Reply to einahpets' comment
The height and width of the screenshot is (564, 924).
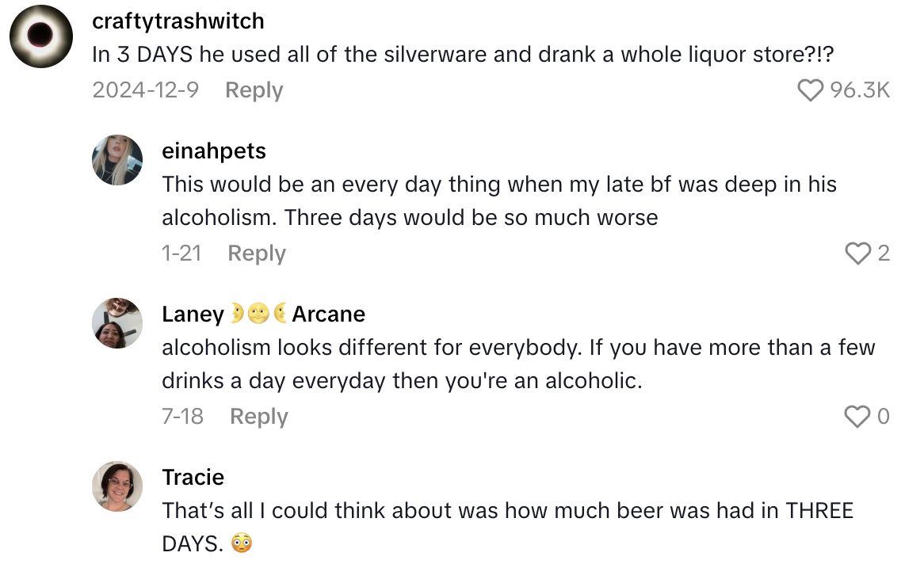coord(256,253)
